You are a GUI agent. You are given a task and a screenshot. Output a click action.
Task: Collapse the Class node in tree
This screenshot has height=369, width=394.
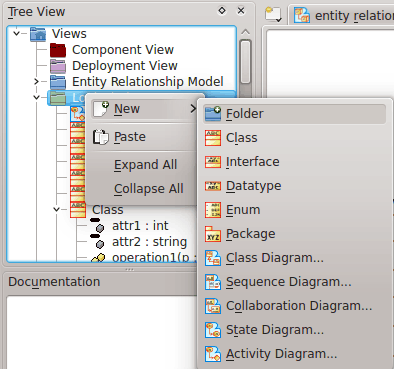(56, 209)
